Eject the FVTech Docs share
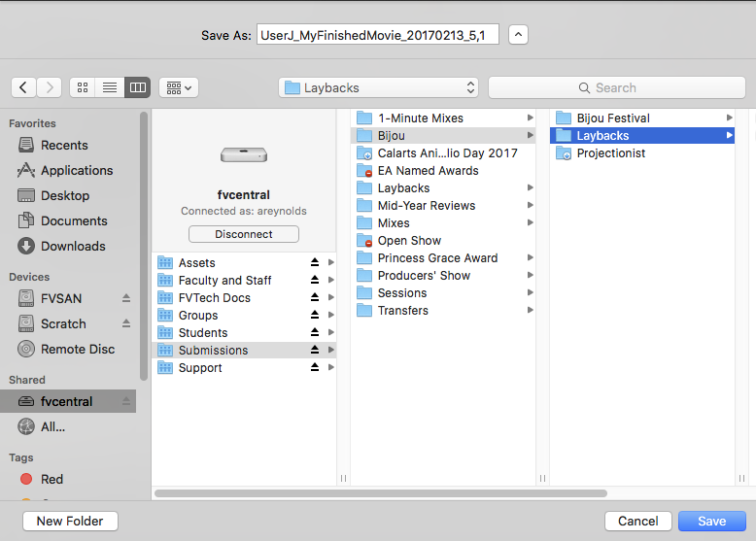Screen dimensions: 756x541 click(x=315, y=297)
